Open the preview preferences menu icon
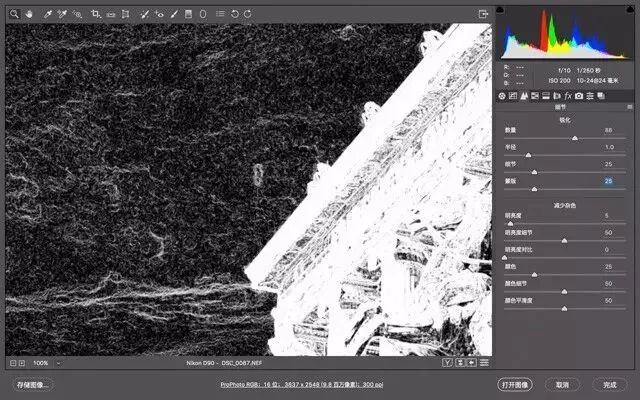 point(484,362)
